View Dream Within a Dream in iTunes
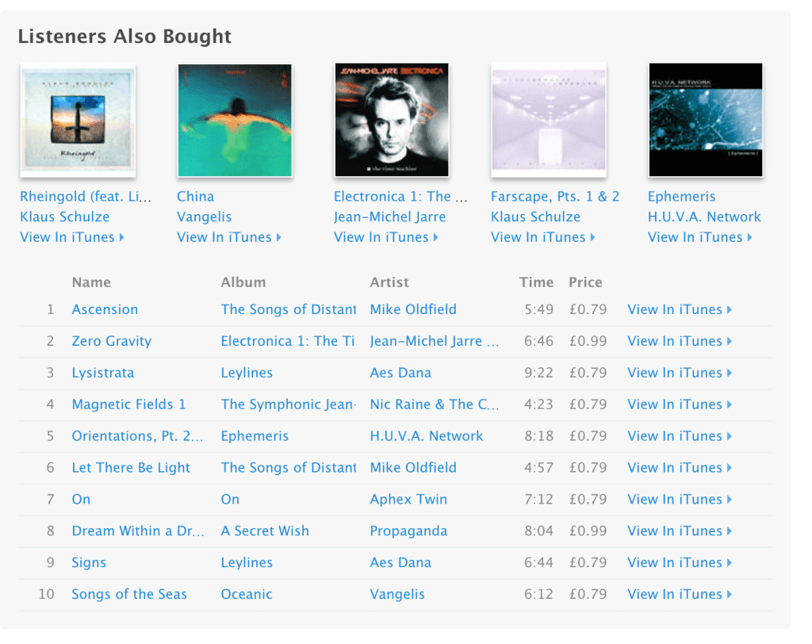The width and height of the screenshot is (812, 644). (680, 531)
